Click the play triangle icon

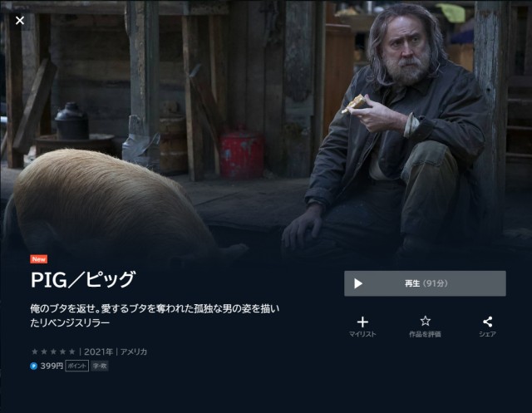tap(358, 283)
